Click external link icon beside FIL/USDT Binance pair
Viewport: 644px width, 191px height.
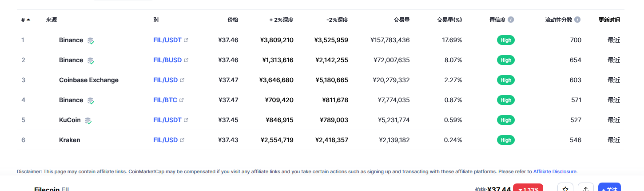(186, 40)
